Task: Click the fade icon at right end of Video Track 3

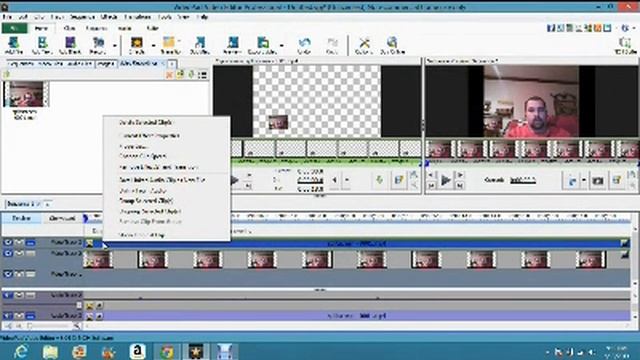Action: coord(624,243)
